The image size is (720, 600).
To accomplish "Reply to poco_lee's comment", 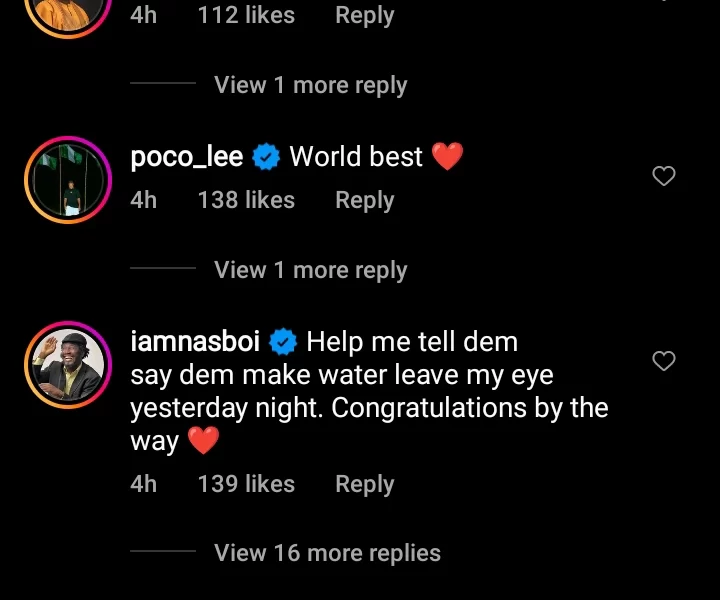I will (365, 200).
